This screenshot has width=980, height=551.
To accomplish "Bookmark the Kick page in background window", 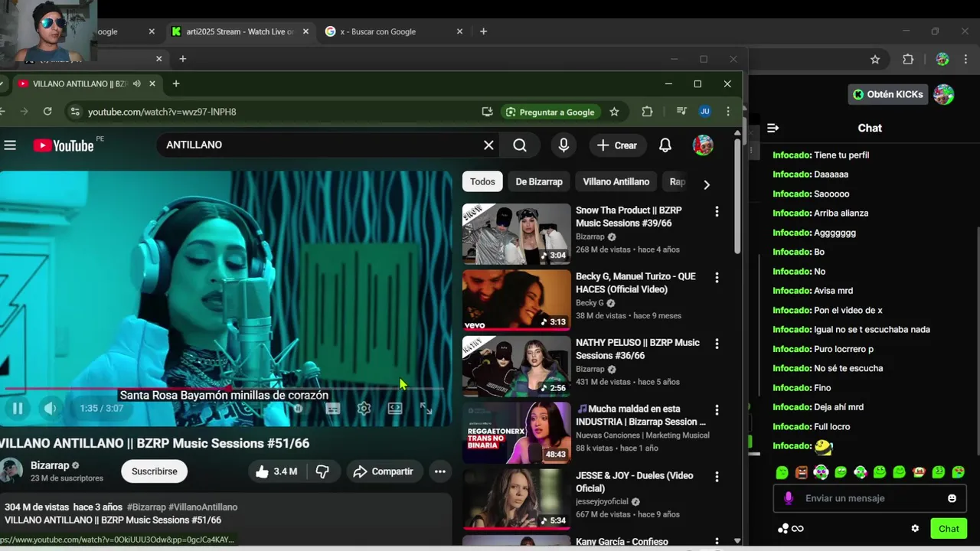I will pos(875,59).
